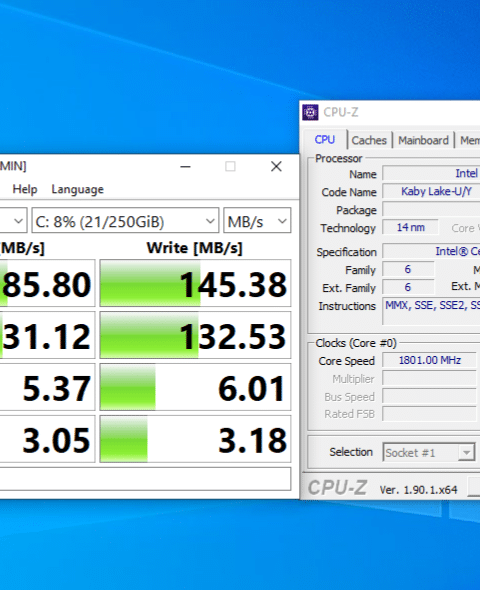Screen dimensions: 480x590
Task: Click the read result 3.05
Action: pyautogui.click(x=47, y=439)
